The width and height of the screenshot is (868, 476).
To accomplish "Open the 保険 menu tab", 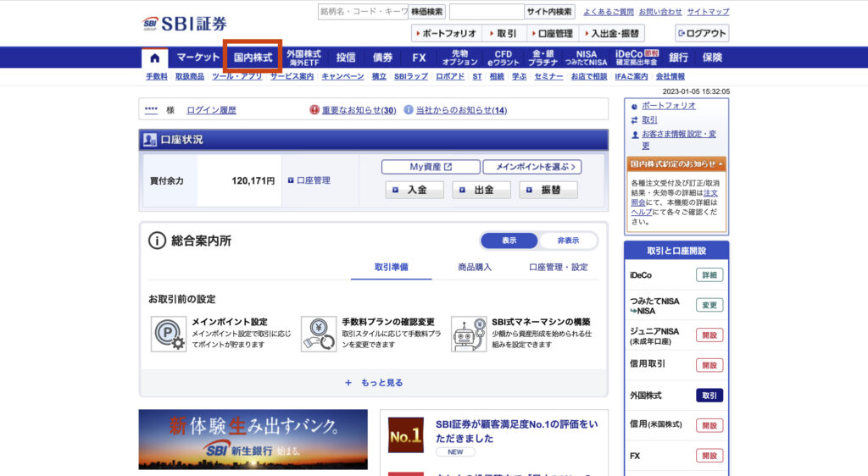I will click(x=712, y=58).
